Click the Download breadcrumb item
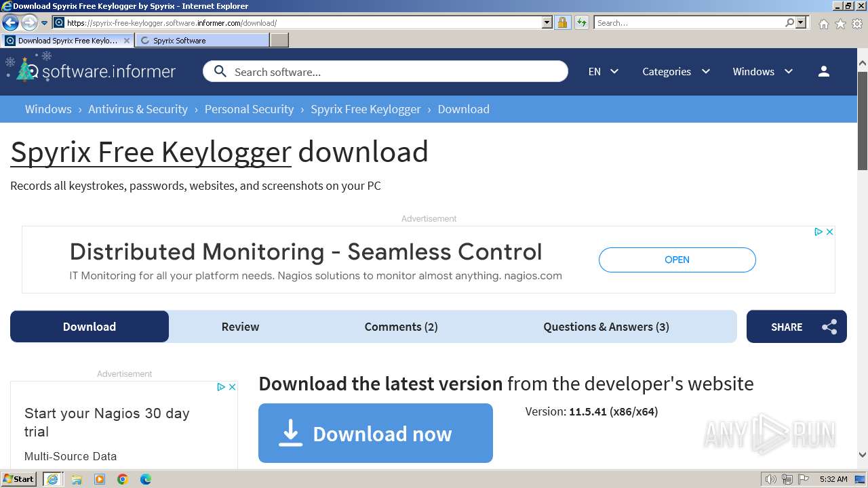The image size is (868, 488). click(x=463, y=109)
